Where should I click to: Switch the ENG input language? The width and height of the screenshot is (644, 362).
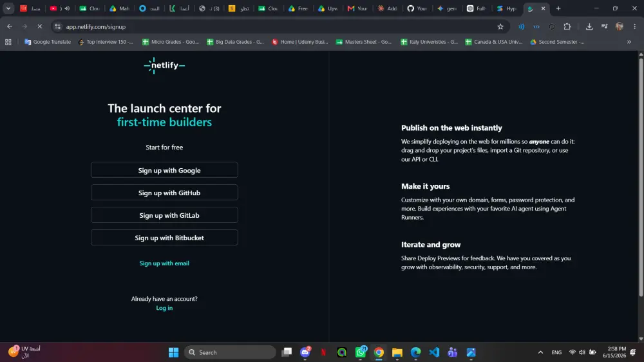556,352
